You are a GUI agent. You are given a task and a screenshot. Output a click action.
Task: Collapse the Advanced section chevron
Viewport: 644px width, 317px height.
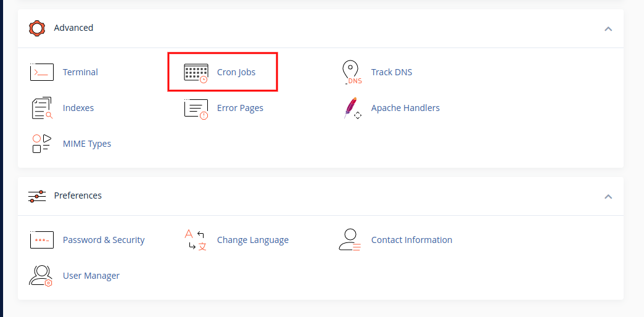(608, 28)
